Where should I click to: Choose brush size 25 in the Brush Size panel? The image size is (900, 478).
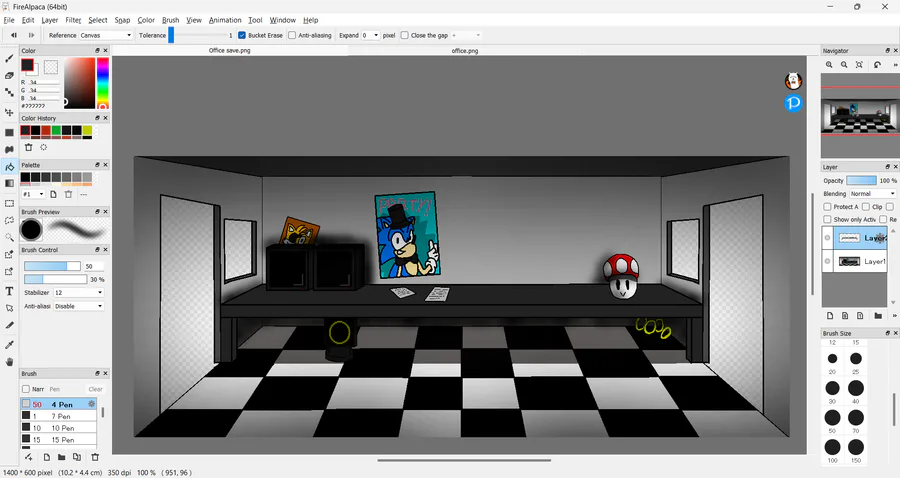[856, 359]
